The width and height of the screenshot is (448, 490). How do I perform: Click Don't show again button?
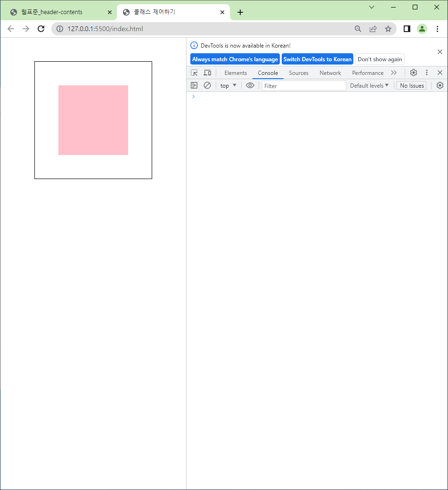click(380, 59)
